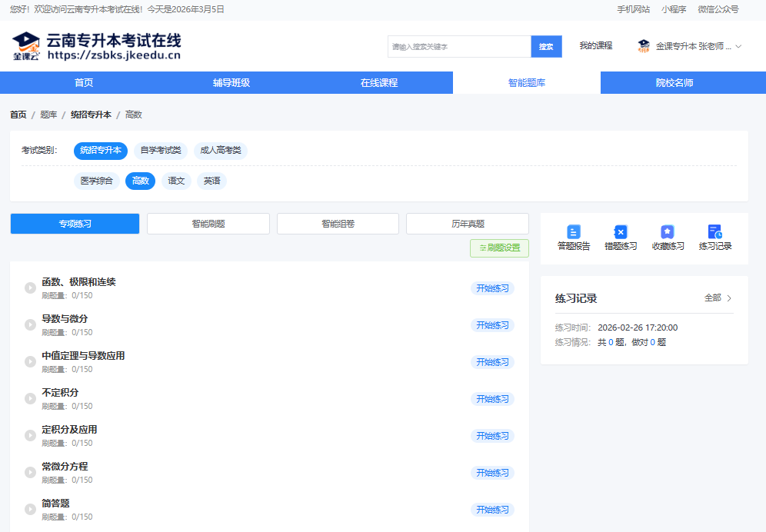Open the 答题报告 icon
766x532 pixels.
coord(574,231)
